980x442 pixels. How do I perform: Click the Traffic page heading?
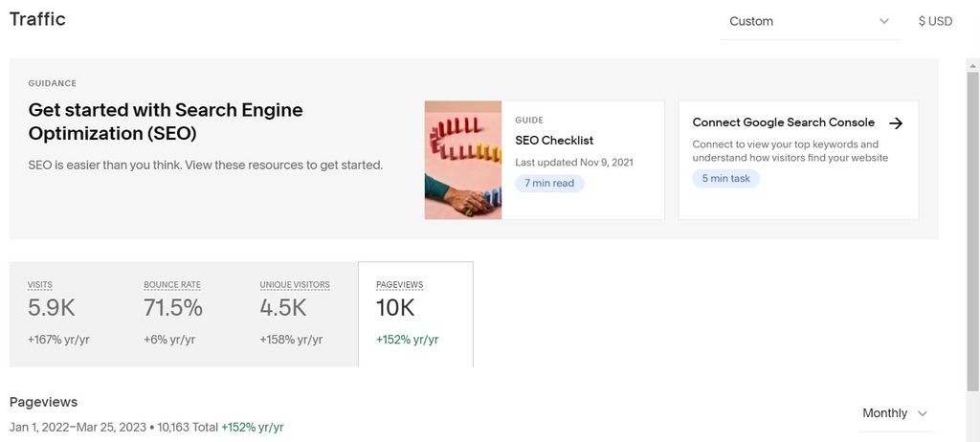pyautogui.click(x=37, y=19)
